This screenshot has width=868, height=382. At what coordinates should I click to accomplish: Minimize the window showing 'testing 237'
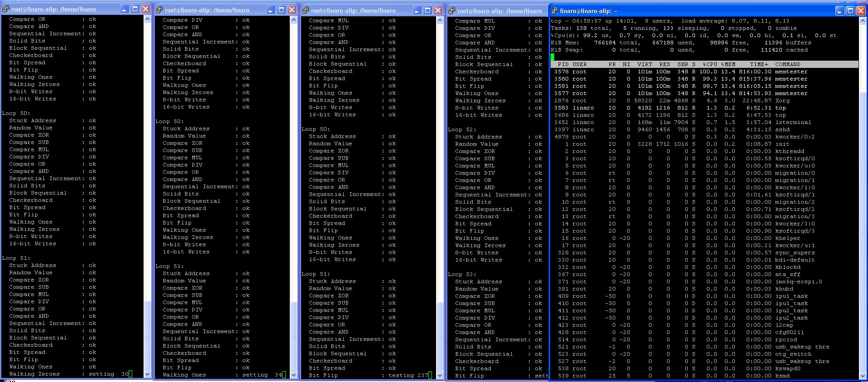417,10
